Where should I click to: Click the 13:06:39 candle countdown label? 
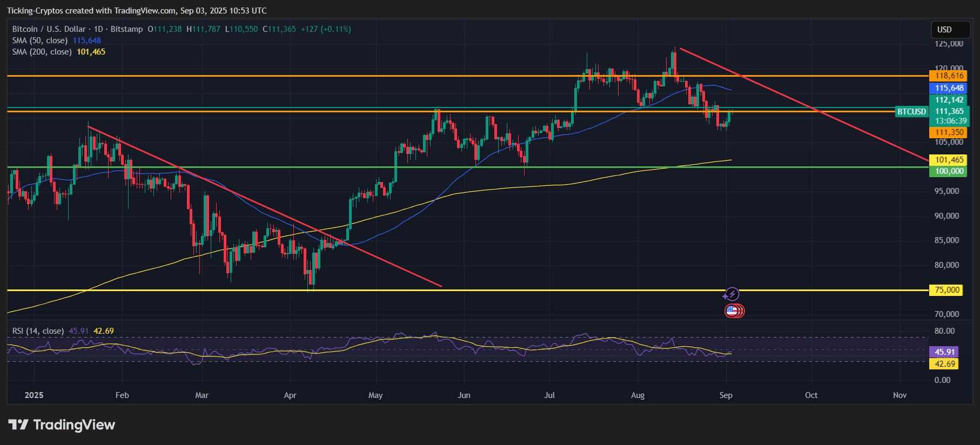pyautogui.click(x=951, y=121)
